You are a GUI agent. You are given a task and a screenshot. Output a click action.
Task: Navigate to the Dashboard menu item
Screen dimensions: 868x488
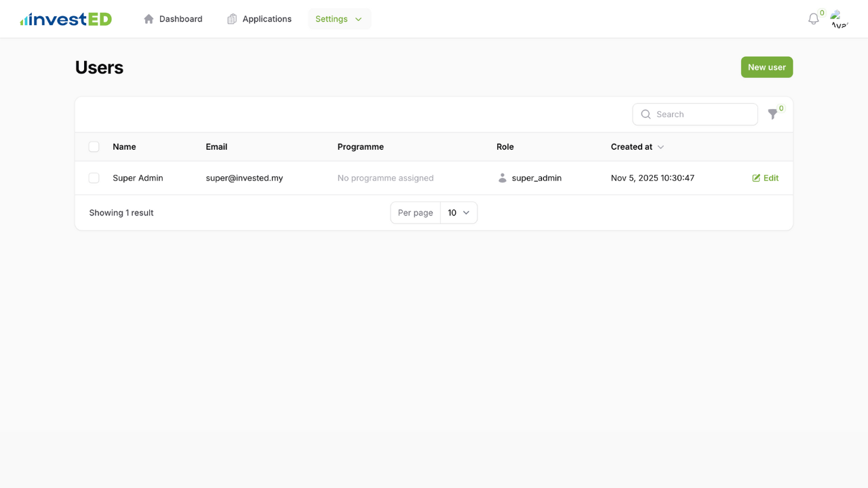coord(180,19)
